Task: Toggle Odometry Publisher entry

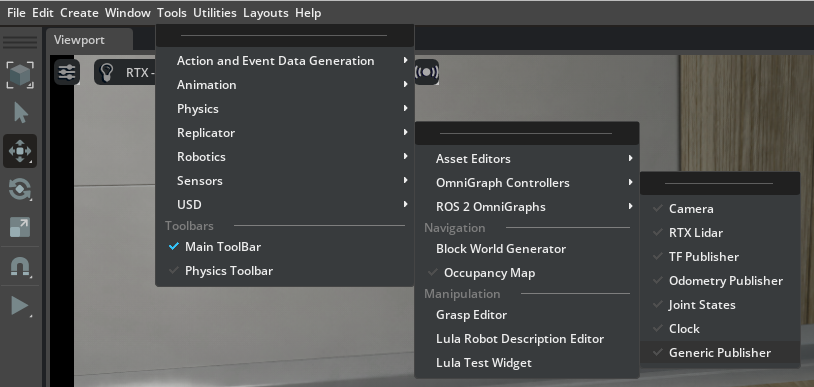Action: pos(720,281)
